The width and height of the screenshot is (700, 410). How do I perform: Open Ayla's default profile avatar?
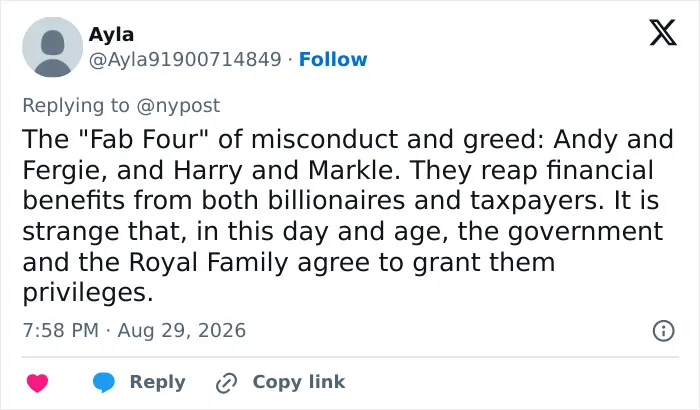click(x=53, y=47)
